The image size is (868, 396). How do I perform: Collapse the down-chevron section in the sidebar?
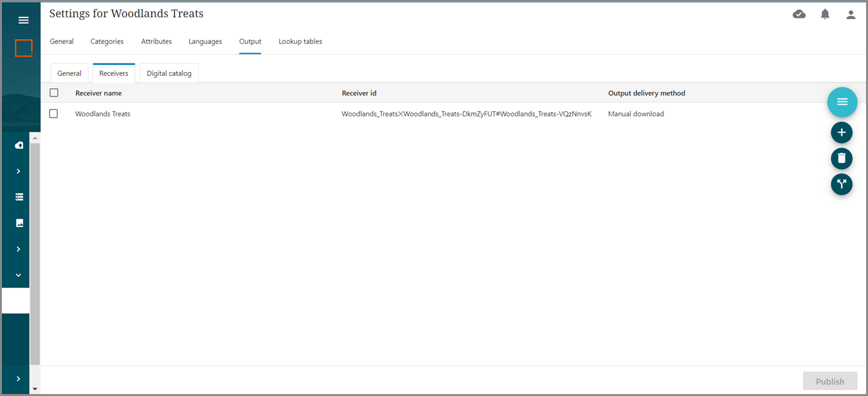point(19,275)
